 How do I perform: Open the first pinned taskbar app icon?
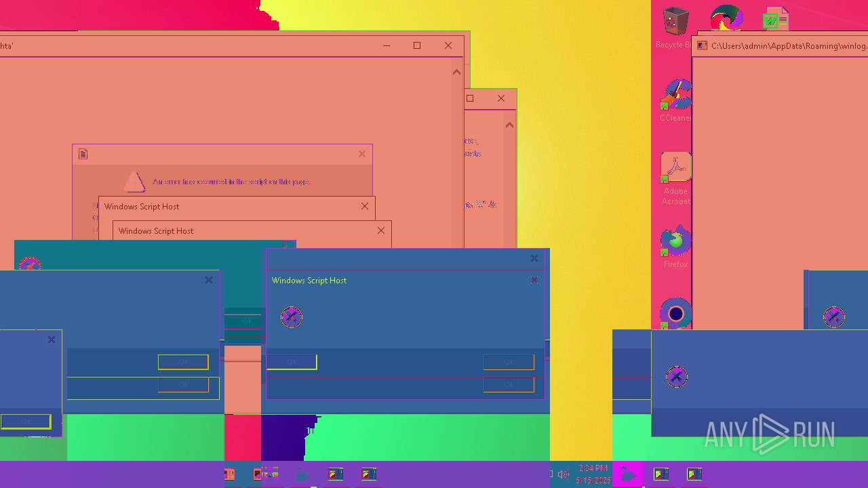click(229, 474)
